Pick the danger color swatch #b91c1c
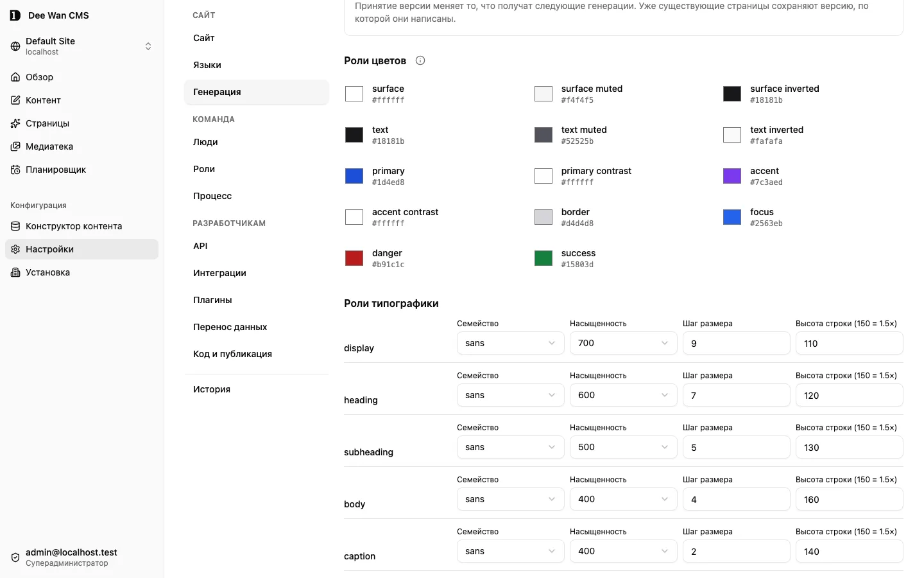Viewport: 924px width, 578px height. coord(354,258)
